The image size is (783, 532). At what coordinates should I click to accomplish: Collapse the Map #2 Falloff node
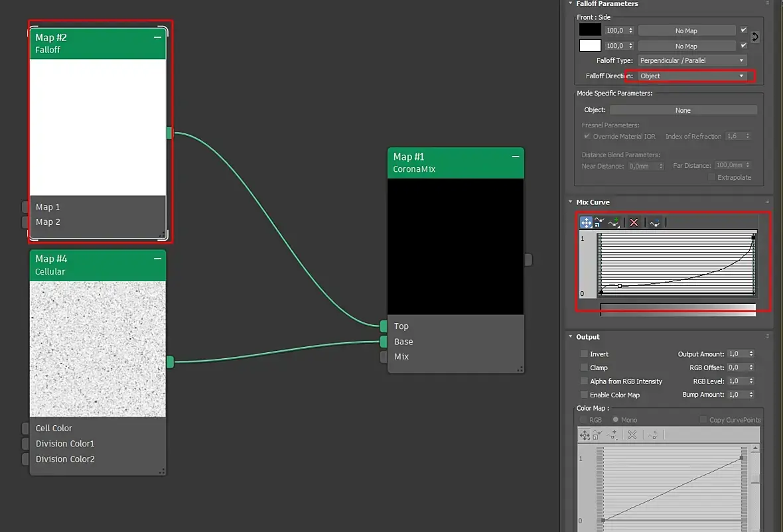coord(157,37)
